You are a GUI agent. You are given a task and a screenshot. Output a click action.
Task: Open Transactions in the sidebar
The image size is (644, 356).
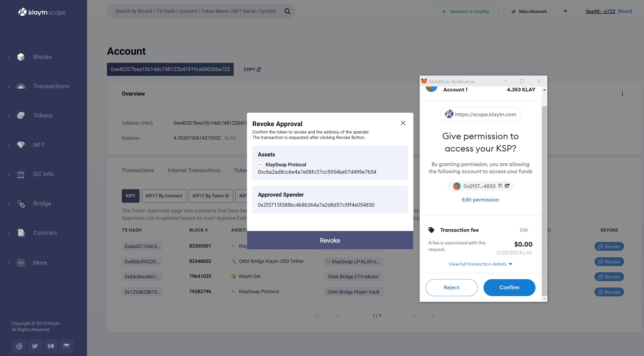click(x=51, y=86)
